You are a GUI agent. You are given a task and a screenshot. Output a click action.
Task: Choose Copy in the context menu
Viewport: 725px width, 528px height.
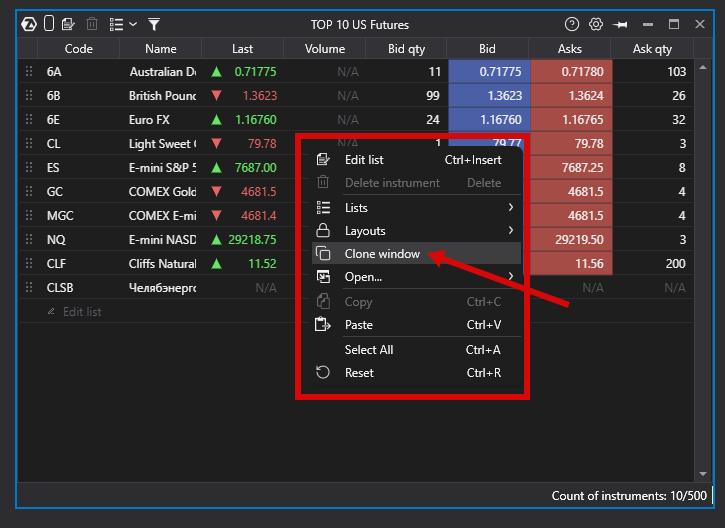(x=416, y=302)
